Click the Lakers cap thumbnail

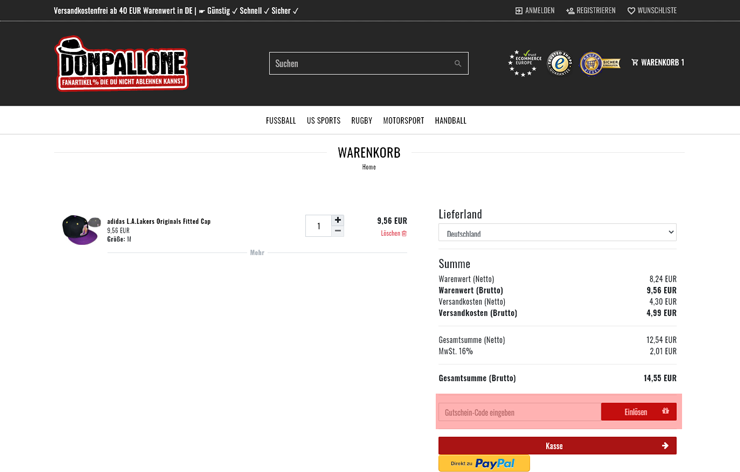click(x=81, y=229)
